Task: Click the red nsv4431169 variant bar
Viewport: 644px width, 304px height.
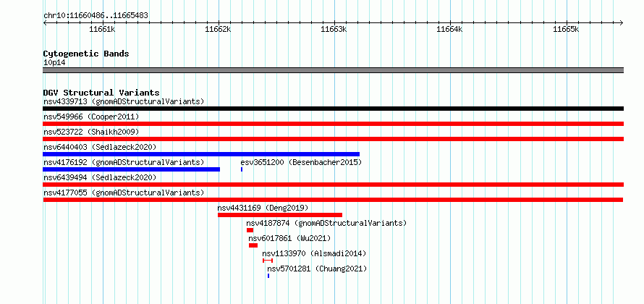Action: pos(280,215)
